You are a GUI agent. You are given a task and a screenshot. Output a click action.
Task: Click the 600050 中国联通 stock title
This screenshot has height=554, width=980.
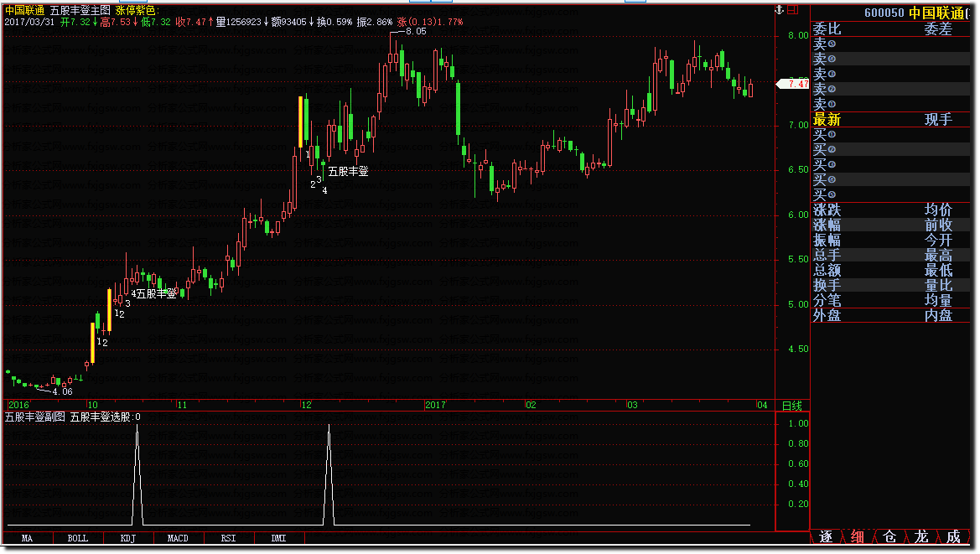[916, 13]
